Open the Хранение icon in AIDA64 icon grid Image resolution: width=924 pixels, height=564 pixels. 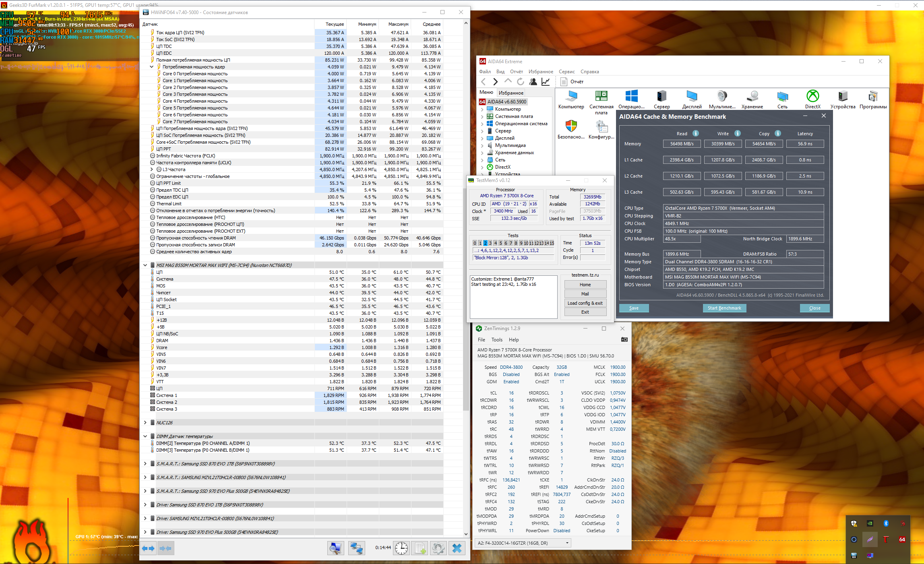[752, 99]
